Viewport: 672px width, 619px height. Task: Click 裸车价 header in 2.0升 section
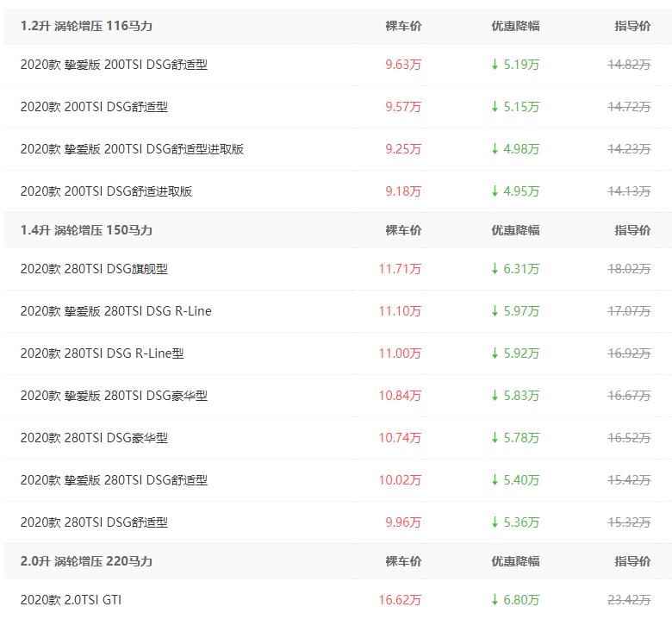(403, 560)
